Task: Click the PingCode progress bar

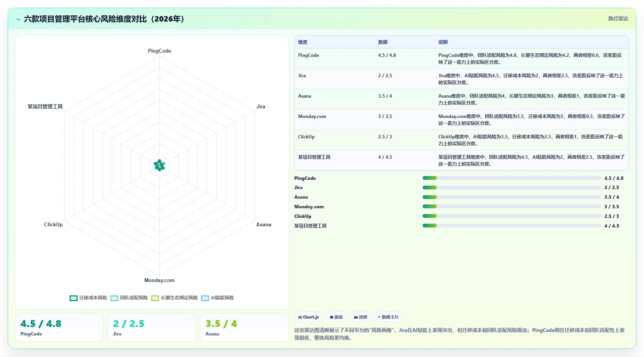Action: [x=512, y=178]
